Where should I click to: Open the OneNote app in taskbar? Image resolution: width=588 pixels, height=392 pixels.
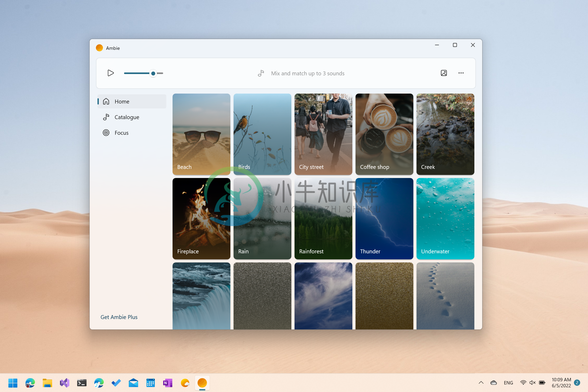(x=167, y=383)
